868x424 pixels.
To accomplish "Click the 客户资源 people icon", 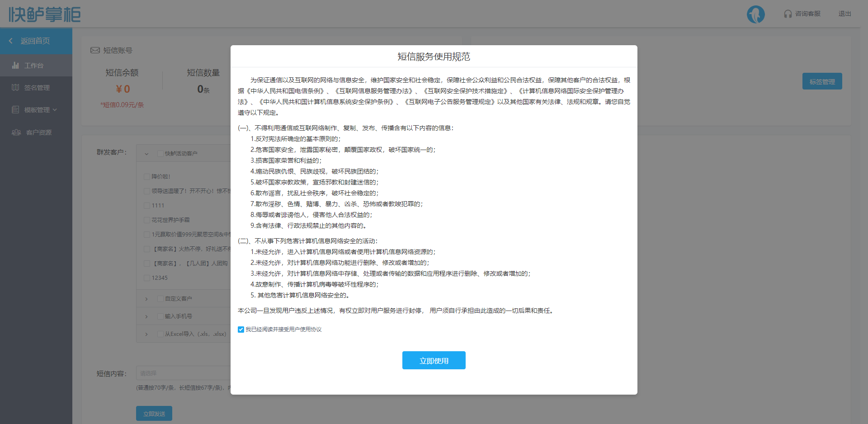I will [x=16, y=132].
